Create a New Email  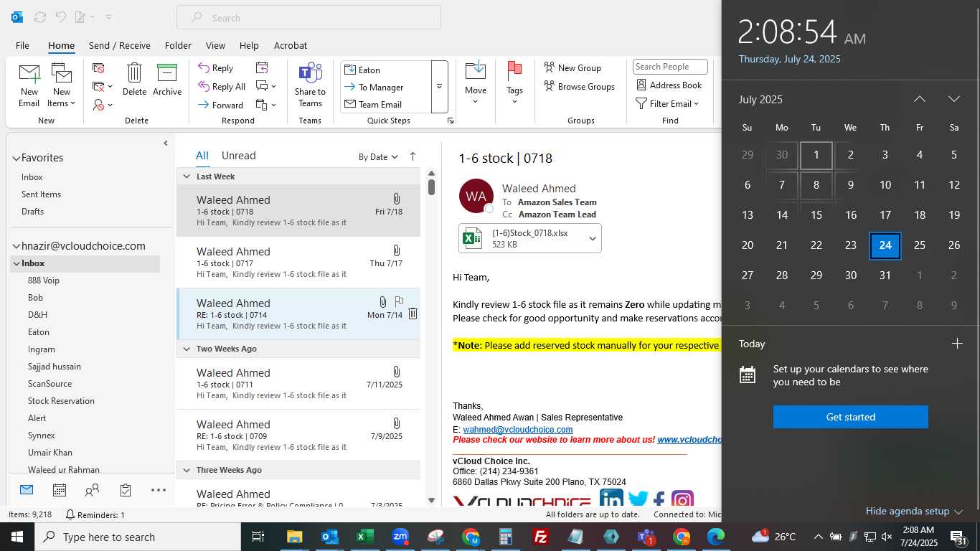pyautogui.click(x=29, y=85)
